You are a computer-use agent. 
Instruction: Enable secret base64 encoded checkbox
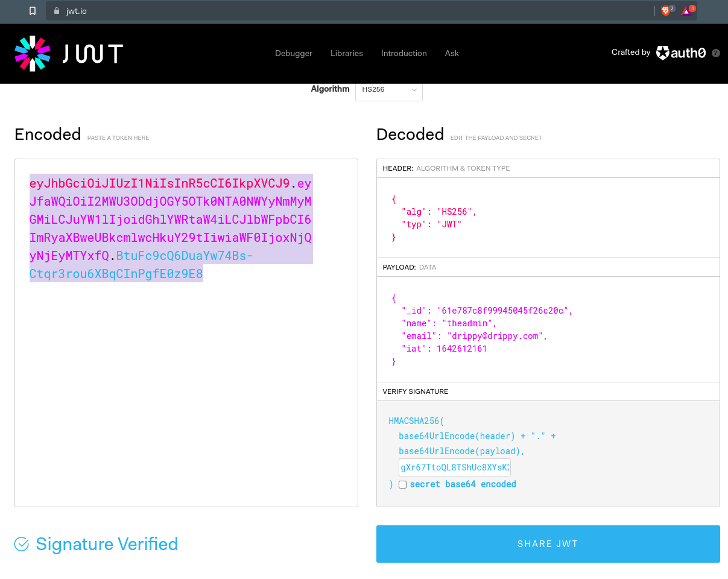tap(403, 484)
